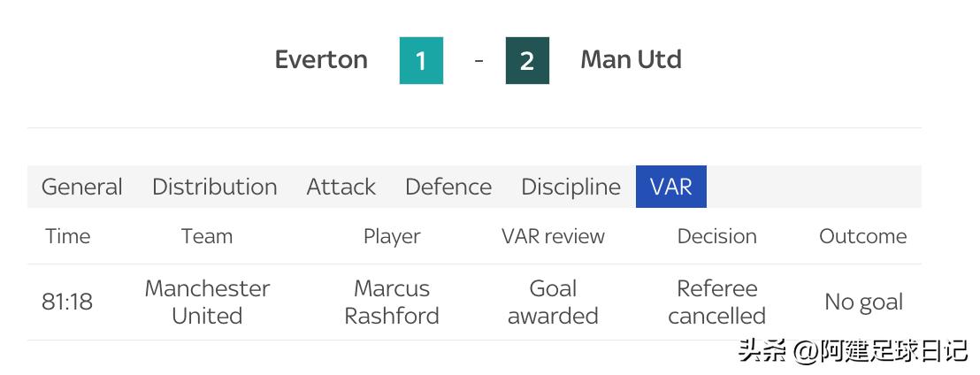This screenshot has width=980, height=375.
Task: Click the Time column header
Action: pyautogui.click(x=67, y=236)
